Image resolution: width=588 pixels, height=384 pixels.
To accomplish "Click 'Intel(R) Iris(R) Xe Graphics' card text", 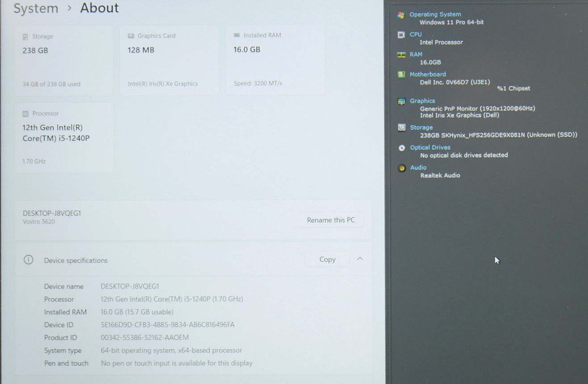I will 163,83.
